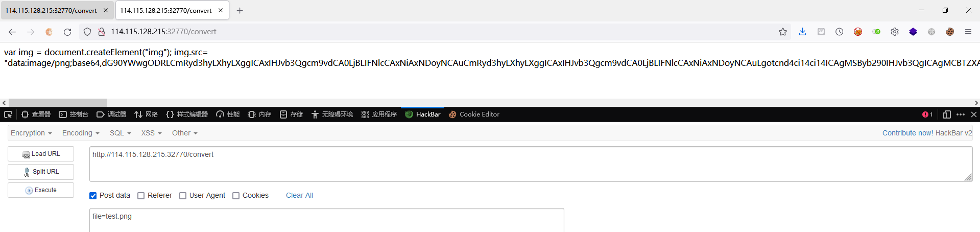The image size is (980, 232).
Task: Expand the Encryption dropdown
Action: (x=31, y=133)
